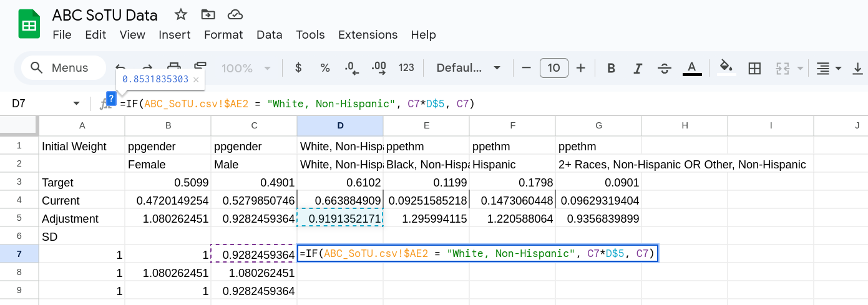Increase decimal places
Viewport: 868px width, 305px height.
click(378, 68)
